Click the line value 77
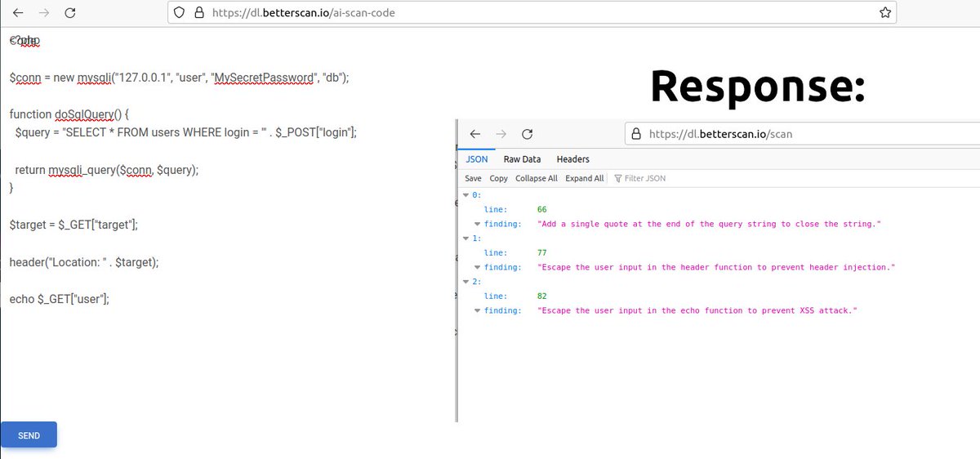The width and height of the screenshot is (980, 459). (x=542, y=253)
